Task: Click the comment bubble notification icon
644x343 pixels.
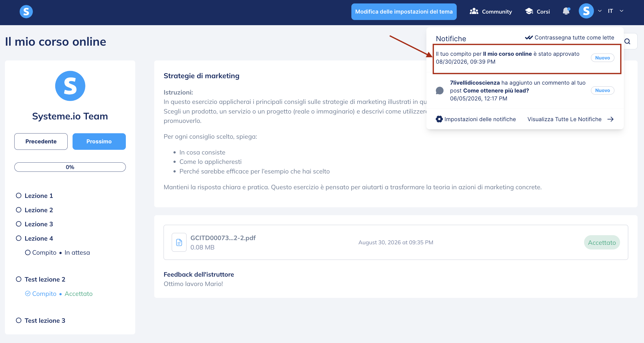Action: [439, 91]
